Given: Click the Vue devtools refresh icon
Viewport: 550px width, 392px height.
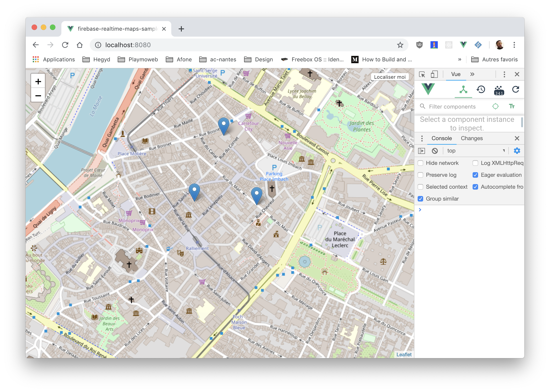Looking at the screenshot, I should point(515,90).
